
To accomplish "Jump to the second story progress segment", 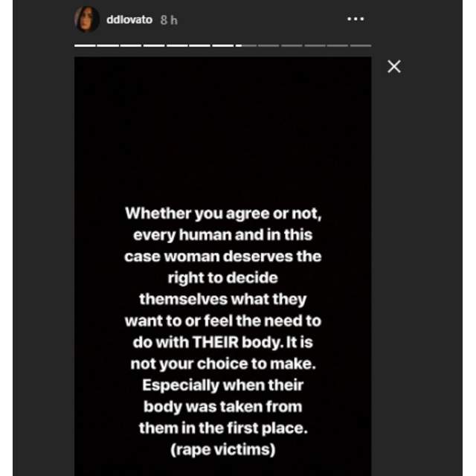I will 108,45.
